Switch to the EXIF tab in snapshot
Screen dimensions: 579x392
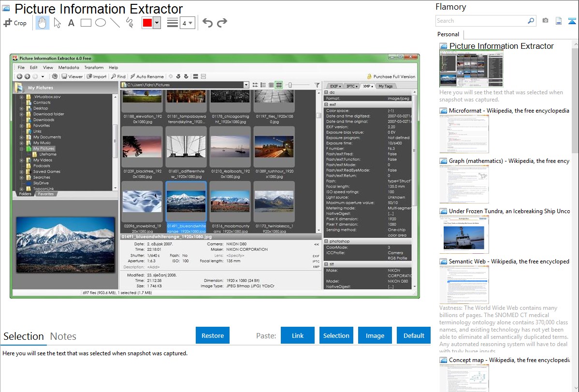tap(335, 86)
